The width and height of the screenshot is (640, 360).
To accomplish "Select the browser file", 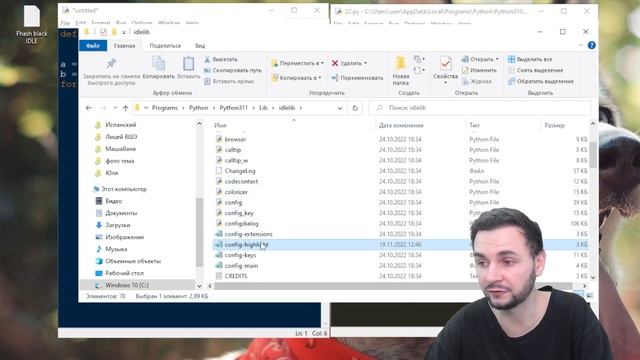I will click(235, 139).
